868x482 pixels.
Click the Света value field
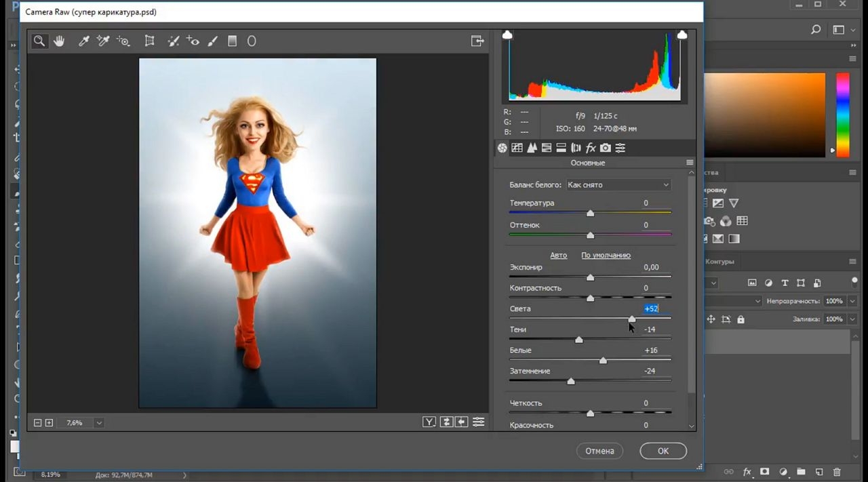click(651, 308)
